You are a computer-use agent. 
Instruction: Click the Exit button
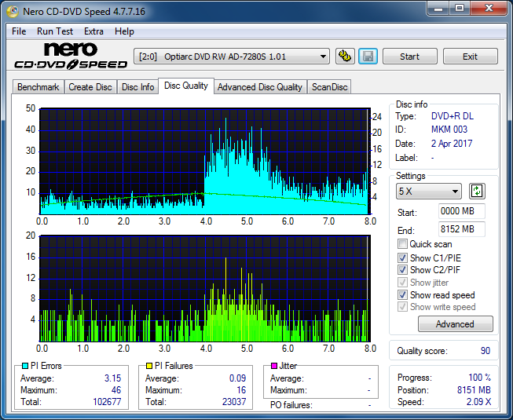pyautogui.click(x=470, y=57)
